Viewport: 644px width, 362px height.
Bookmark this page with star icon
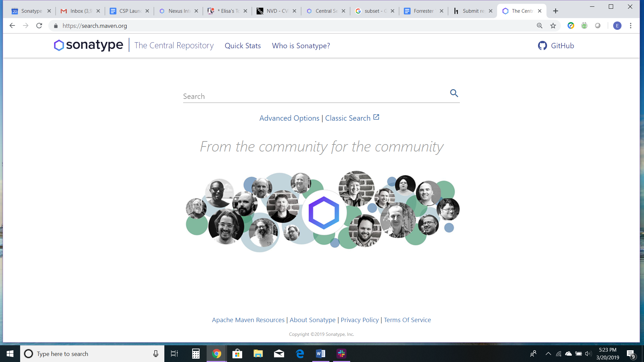coord(553,26)
